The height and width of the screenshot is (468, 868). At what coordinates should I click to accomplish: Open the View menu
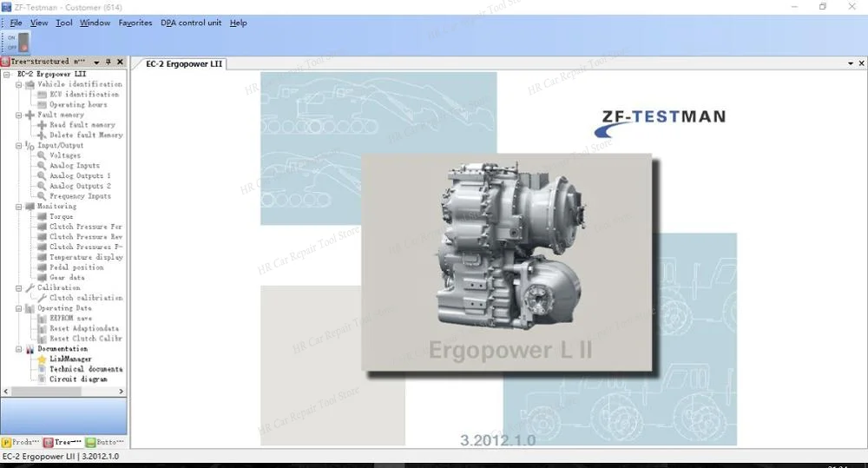tap(39, 23)
